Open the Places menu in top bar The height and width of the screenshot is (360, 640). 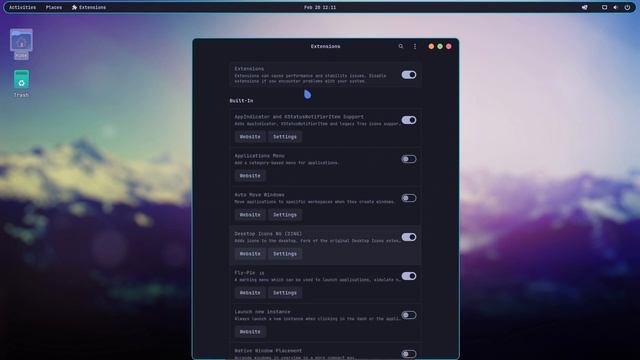coord(54,7)
